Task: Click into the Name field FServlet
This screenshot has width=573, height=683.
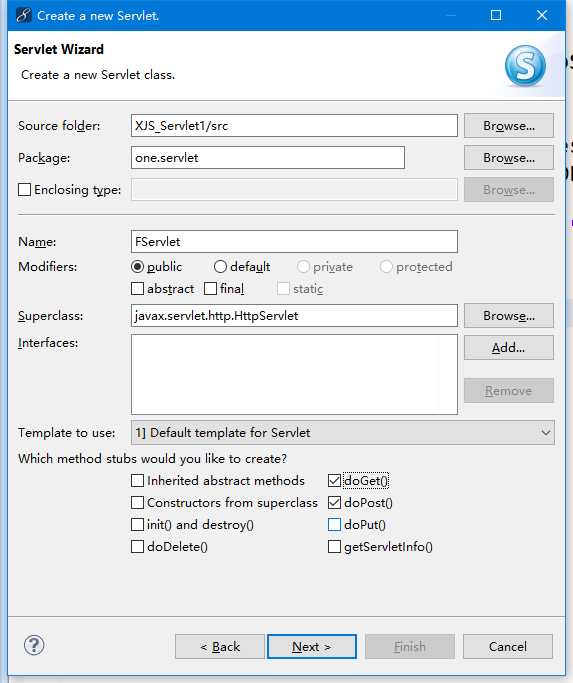Action: point(294,242)
